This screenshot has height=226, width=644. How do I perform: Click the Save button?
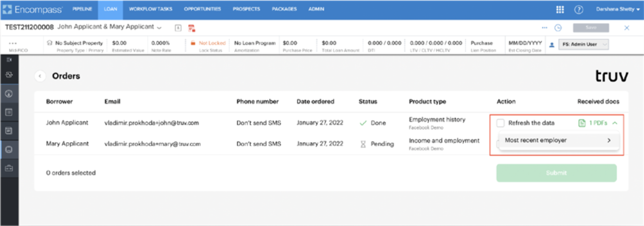(591, 28)
